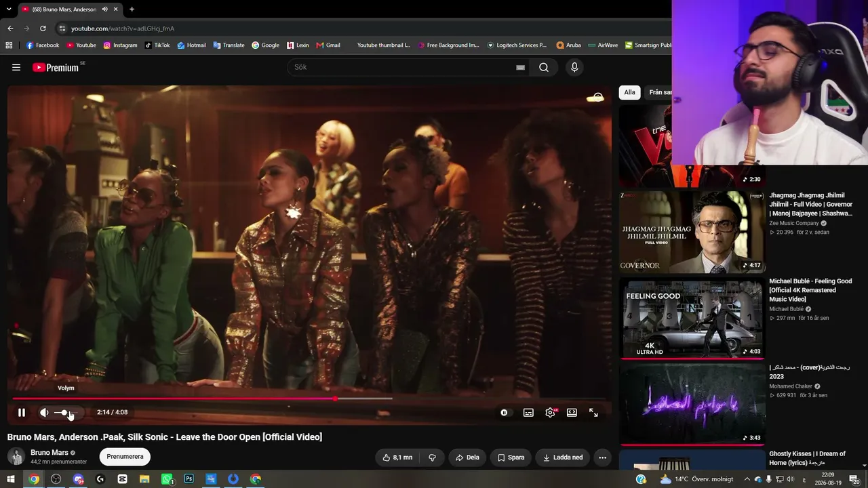The height and width of the screenshot is (488, 868).
Task: Open the three-dot more actions menu
Action: pyautogui.click(x=602, y=457)
